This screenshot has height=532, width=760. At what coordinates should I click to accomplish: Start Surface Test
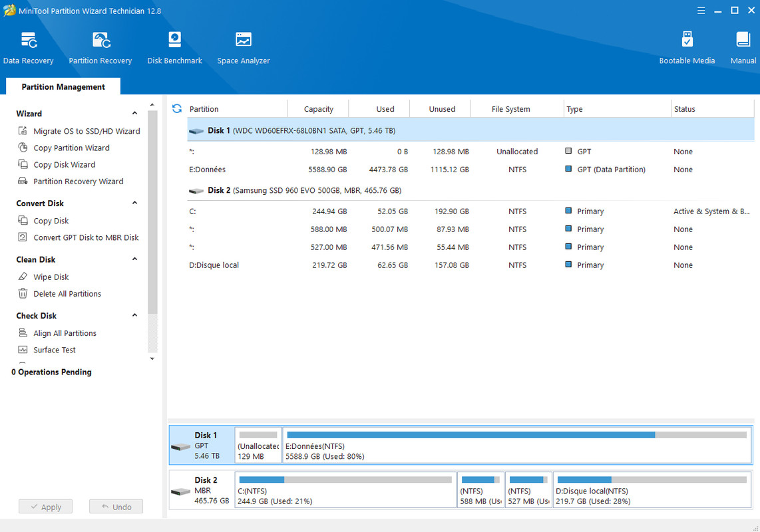[x=55, y=349]
